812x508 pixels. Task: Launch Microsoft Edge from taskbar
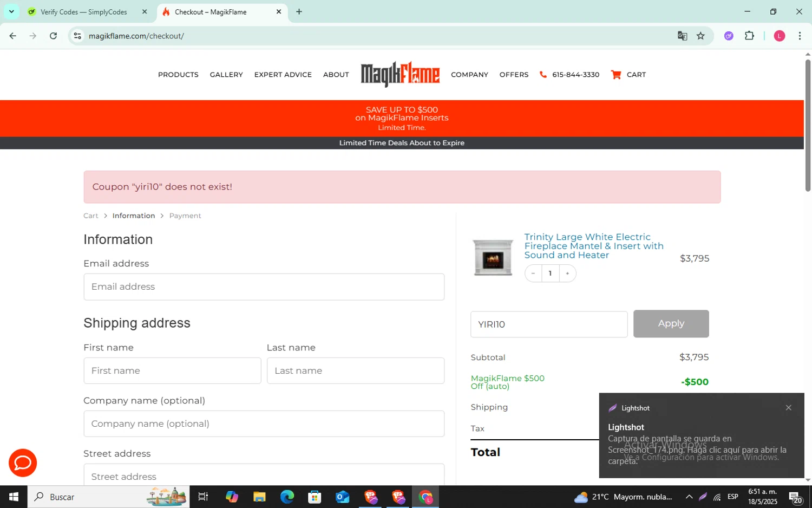tap(287, 497)
